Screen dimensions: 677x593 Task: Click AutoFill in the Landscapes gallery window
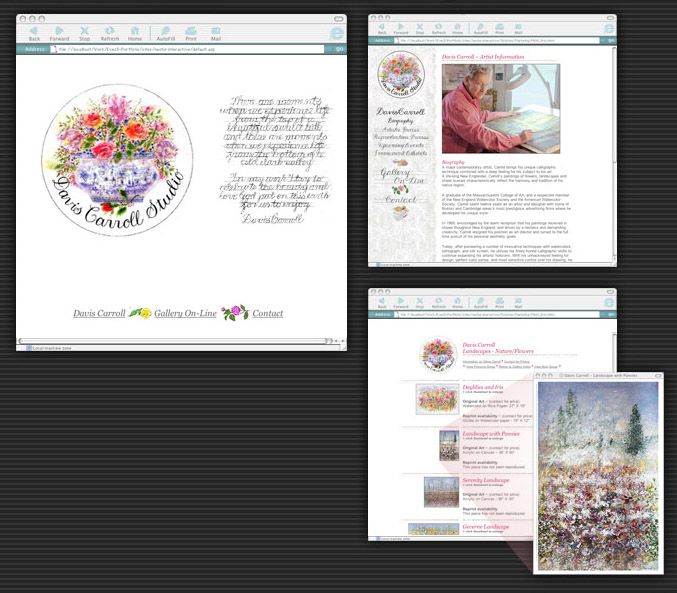481,303
